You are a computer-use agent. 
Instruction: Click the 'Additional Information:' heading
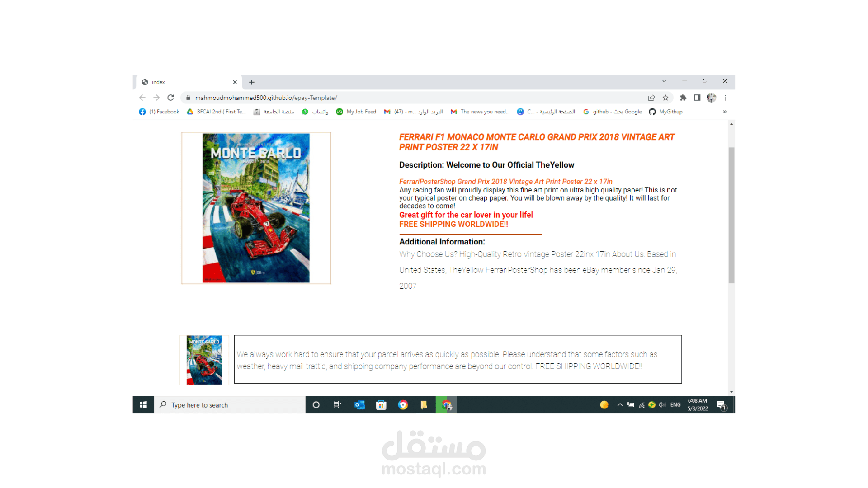442,242
